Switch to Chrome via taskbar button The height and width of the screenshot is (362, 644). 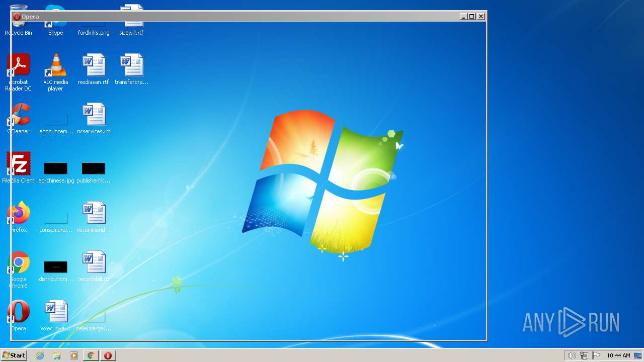point(91,355)
